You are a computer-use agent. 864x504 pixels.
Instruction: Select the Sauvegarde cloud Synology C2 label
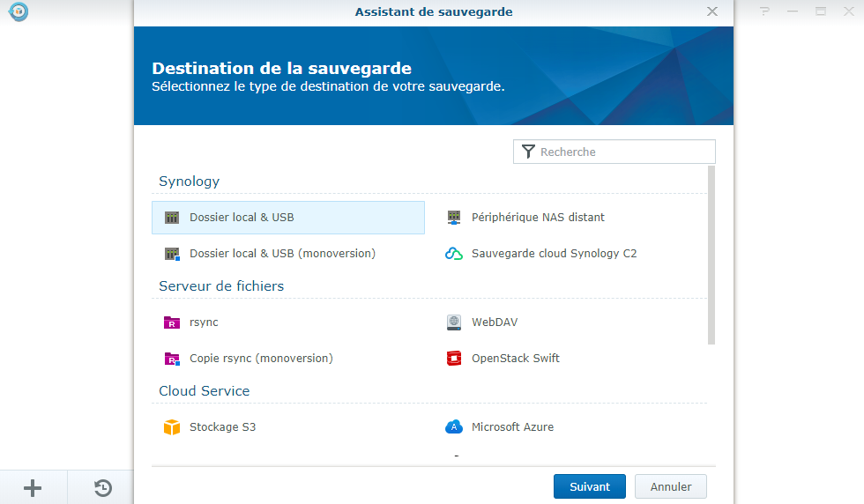tap(554, 254)
